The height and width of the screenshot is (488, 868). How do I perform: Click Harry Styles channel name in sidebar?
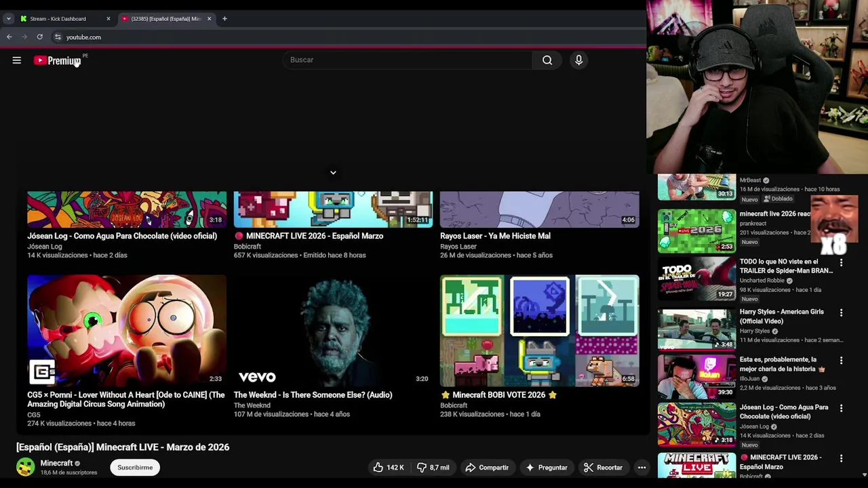[755, 331]
